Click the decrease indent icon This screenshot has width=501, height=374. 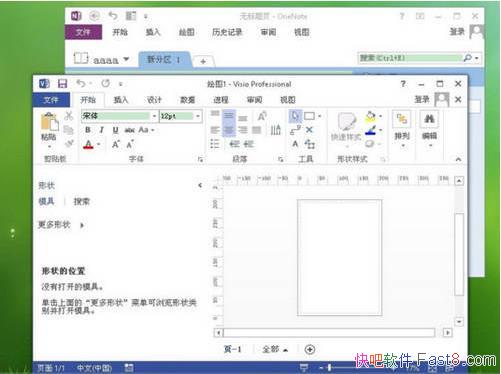pos(235,144)
